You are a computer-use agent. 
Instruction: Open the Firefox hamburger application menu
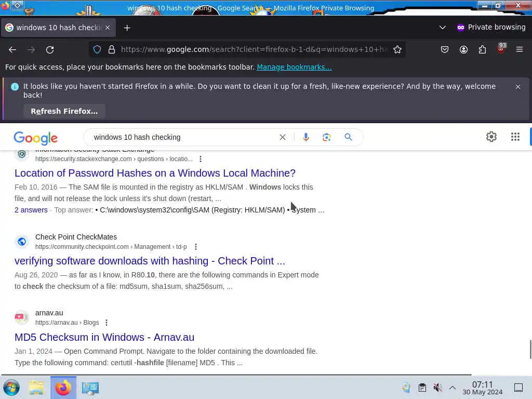[x=520, y=49]
